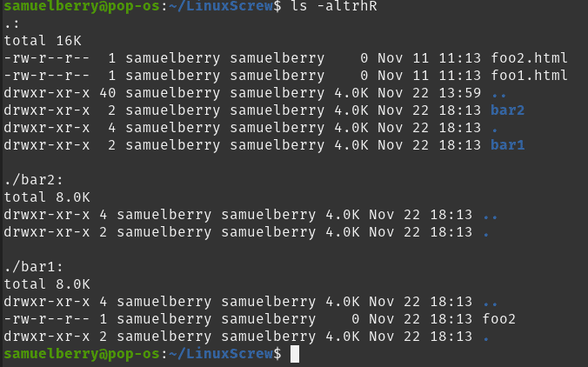
Task: Click the foo2.html filename in the listing
Action: pyautogui.click(x=529, y=58)
